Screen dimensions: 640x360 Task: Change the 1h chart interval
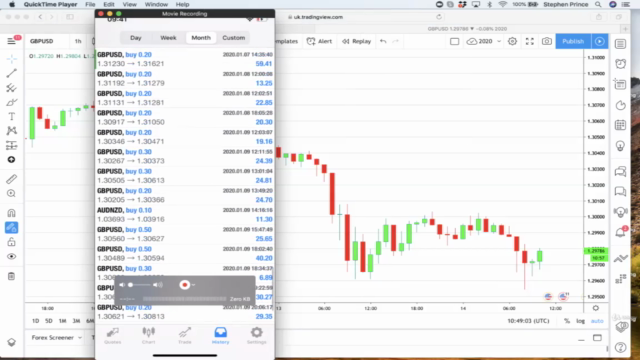click(78, 41)
